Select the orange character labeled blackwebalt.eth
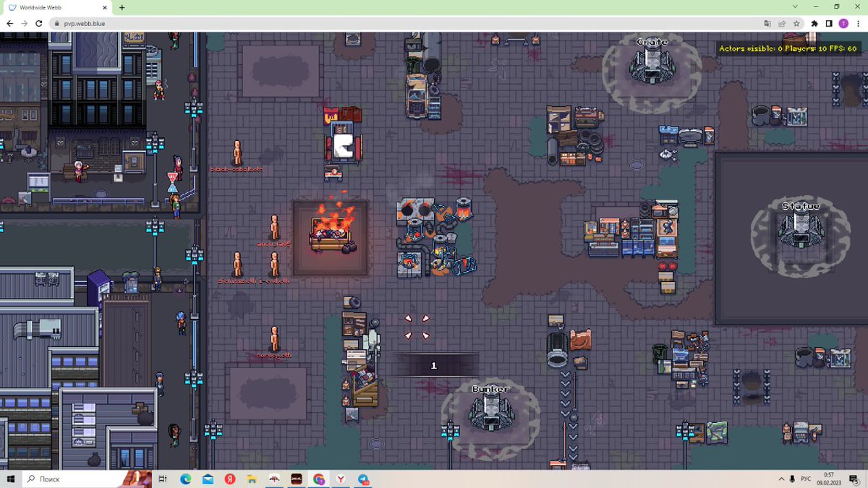The width and height of the screenshot is (868, 488). click(237, 153)
